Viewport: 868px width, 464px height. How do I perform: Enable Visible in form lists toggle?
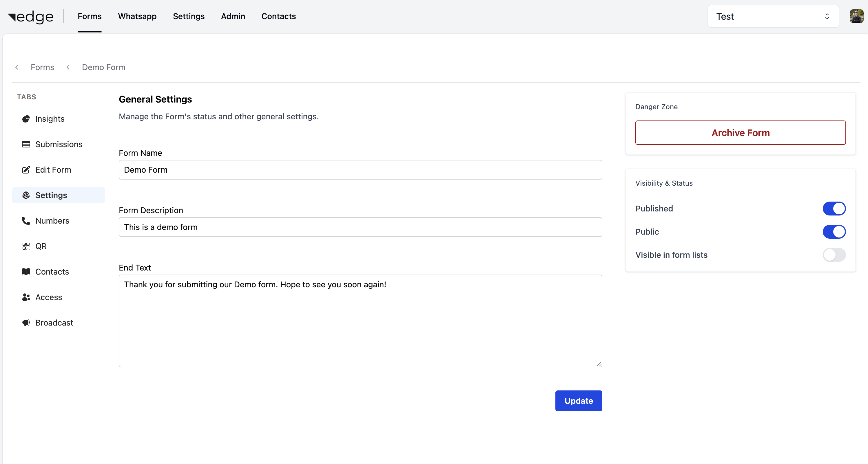tap(834, 255)
